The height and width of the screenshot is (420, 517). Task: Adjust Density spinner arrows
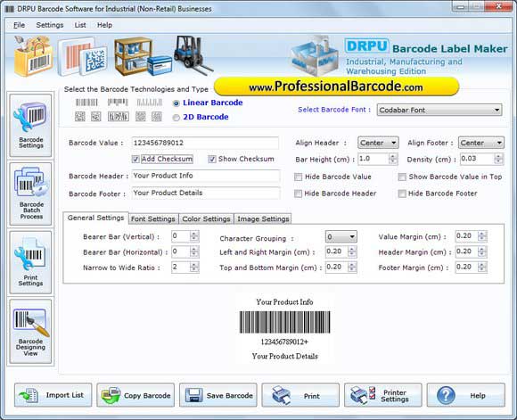point(499,159)
